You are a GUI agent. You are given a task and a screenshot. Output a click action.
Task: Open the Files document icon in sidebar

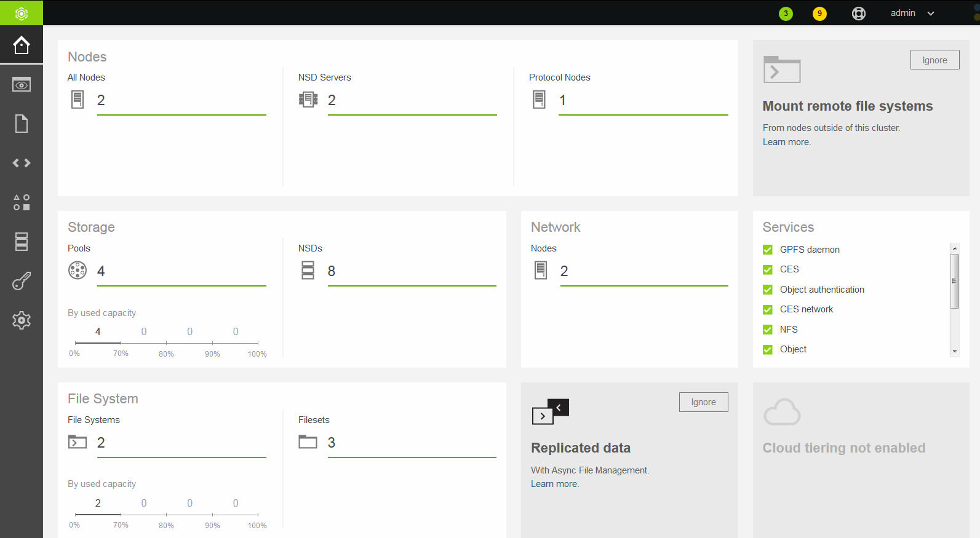click(x=22, y=124)
